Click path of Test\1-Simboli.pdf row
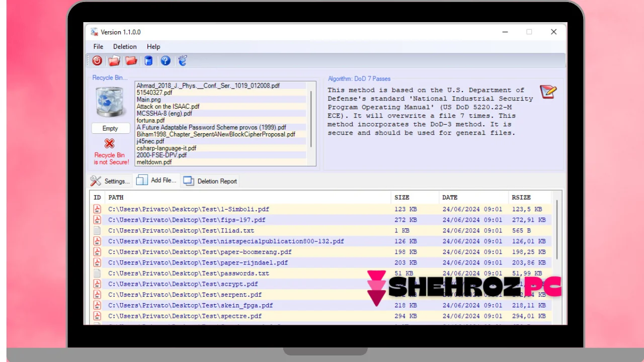Viewport: 644px width, 362px height. pyautogui.click(x=189, y=209)
